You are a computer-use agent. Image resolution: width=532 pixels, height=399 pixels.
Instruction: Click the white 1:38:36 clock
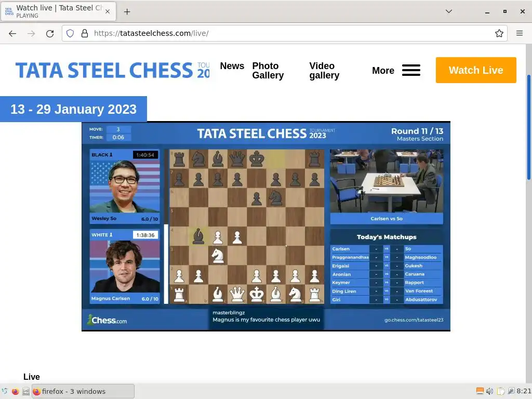click(145, 235)
